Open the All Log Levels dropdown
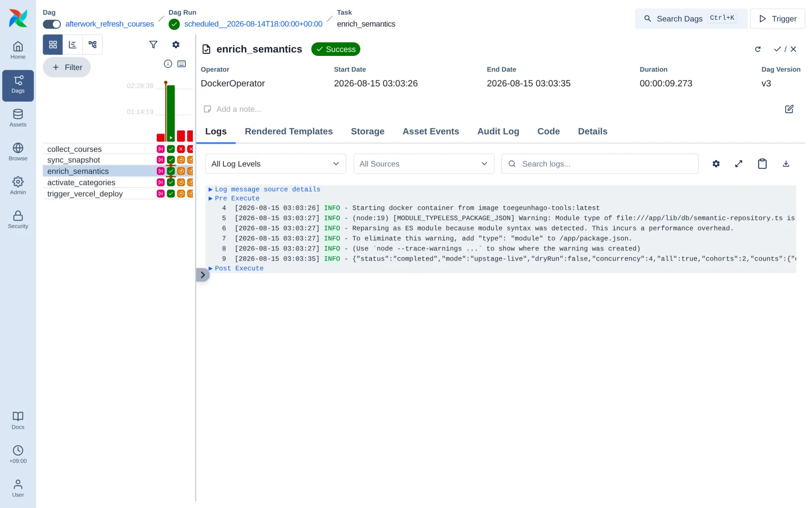The width and height of the screenshot is (812, 508). pyautogui.click(x=276, y=164)
